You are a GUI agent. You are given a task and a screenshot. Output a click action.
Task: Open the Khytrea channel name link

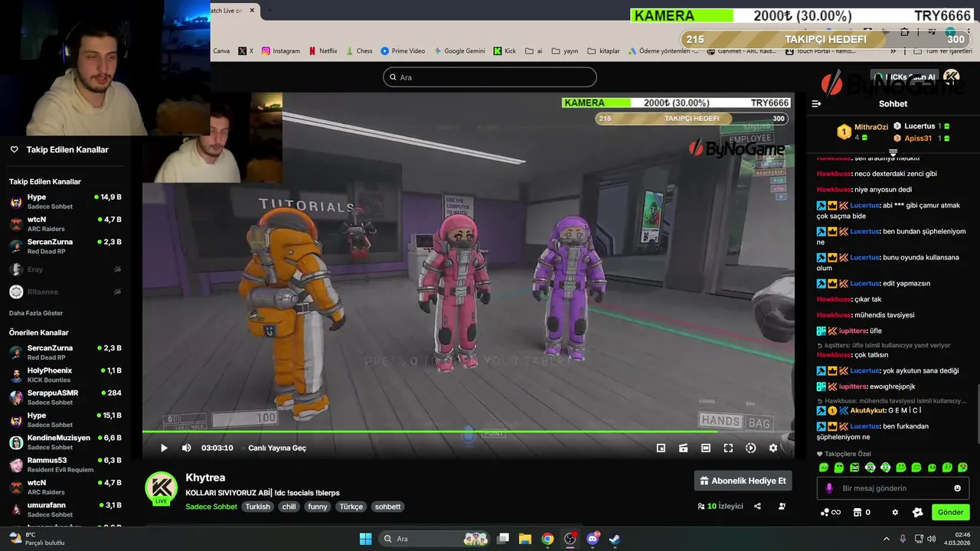(x=205, y=478)
